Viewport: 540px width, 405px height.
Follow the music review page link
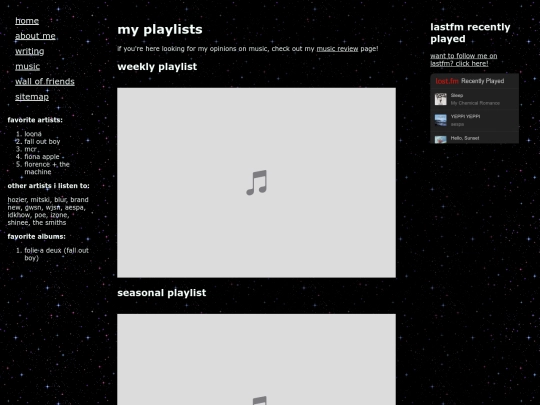tap(337, 49)
